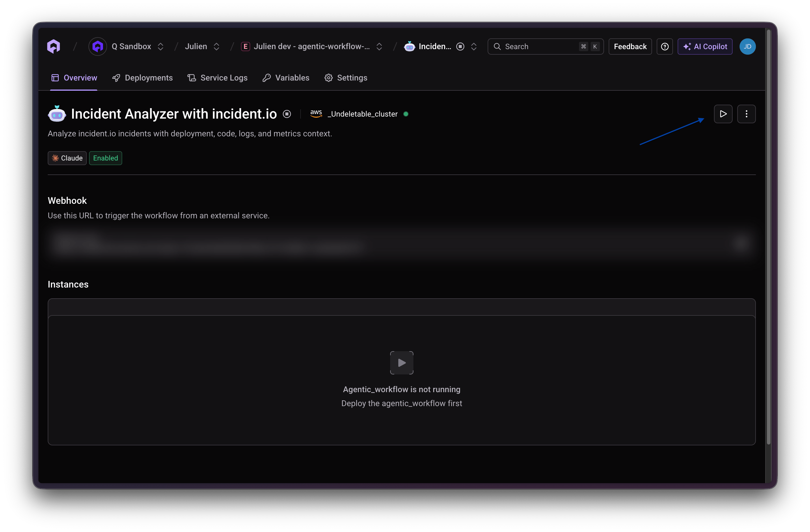Expand the service switcher chevrons
This screenshot has height=532, width=810.
tap(474, 47)
